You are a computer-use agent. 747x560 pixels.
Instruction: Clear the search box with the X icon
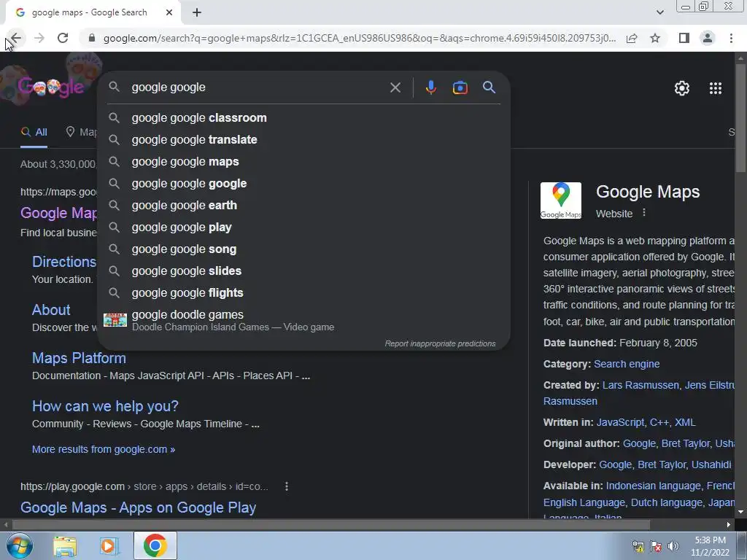(395, 87)
